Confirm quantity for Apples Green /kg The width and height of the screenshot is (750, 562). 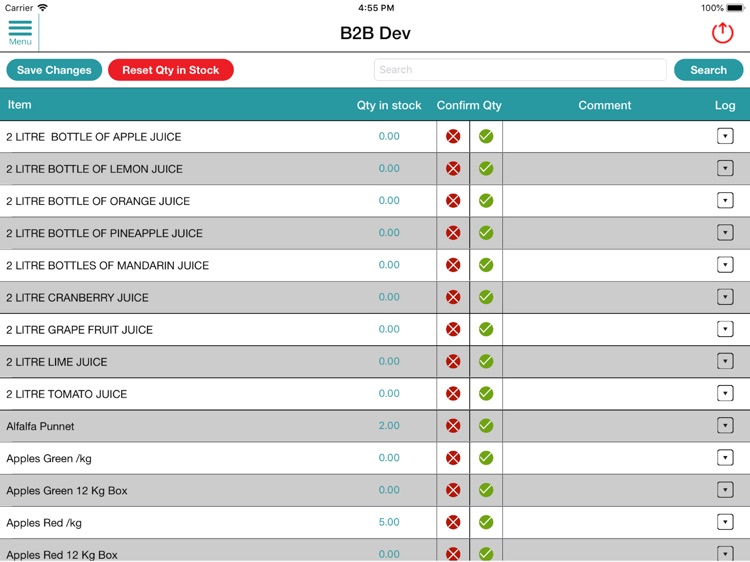pos(486,458)
